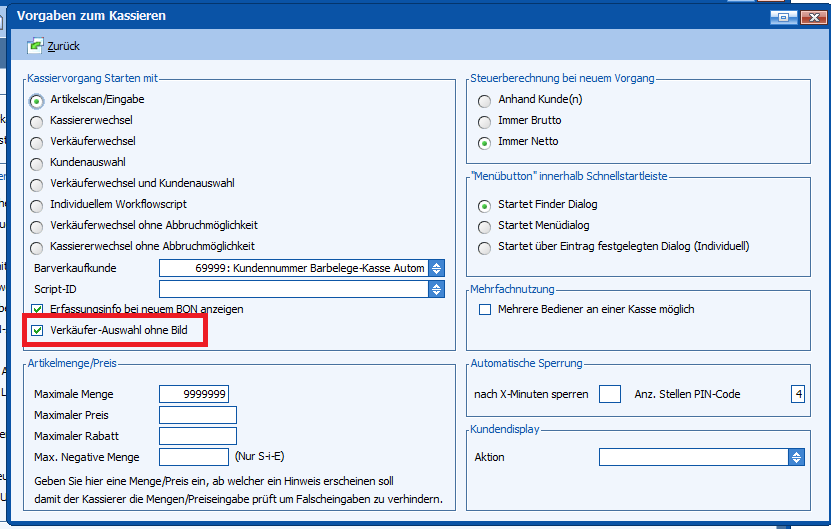Click the nach X-Minuten sperren field
The width and height of the screenshot is (831, 529).
pyautogui.click(x=609, y=394)
